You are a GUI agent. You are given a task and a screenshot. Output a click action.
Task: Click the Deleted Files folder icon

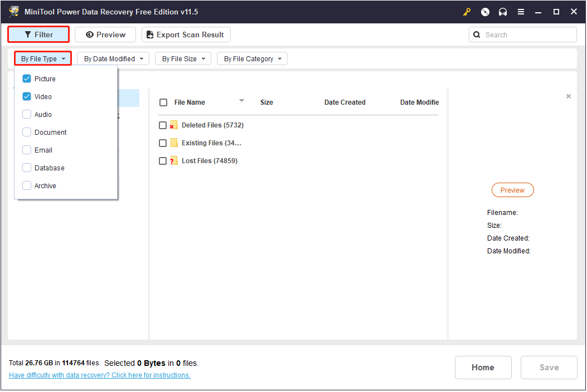tap(174, 125)
